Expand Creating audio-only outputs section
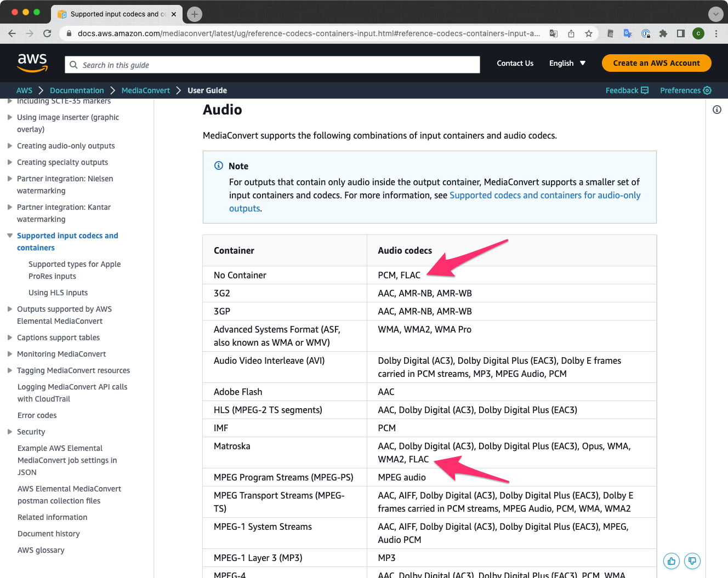Viewport: 728px width, 578px height. point(10,146)
